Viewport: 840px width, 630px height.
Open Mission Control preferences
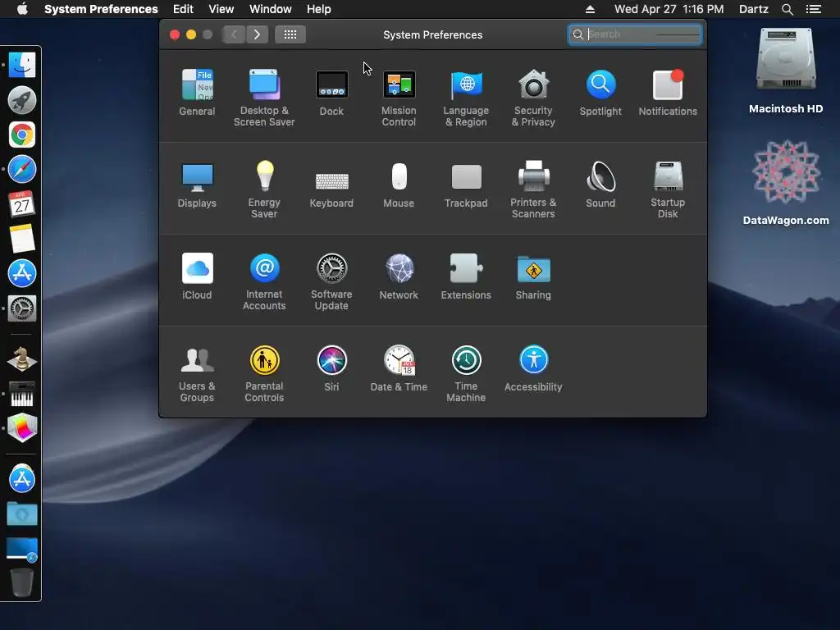point(399,98)
